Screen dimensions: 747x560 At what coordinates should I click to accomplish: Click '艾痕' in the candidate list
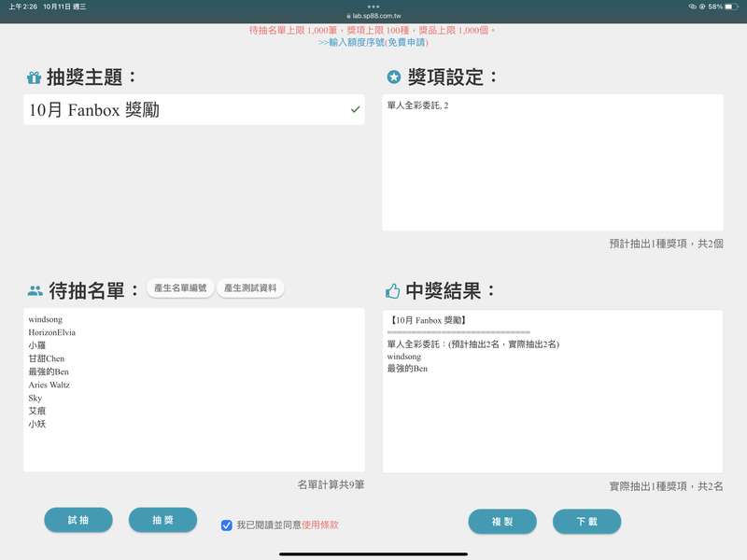pos(37,411)
